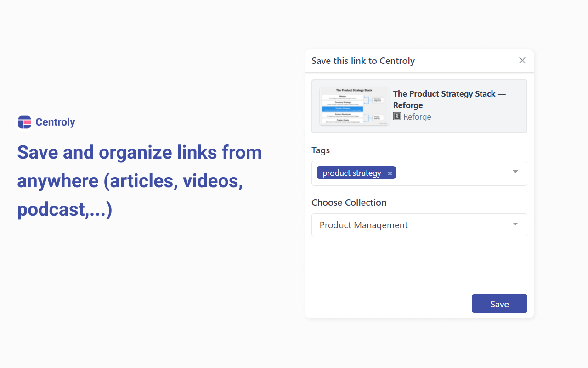The width and height of the screenshot is (588, 368).
Task: Click the Centroly logo icon
Action: pos(24,122)
